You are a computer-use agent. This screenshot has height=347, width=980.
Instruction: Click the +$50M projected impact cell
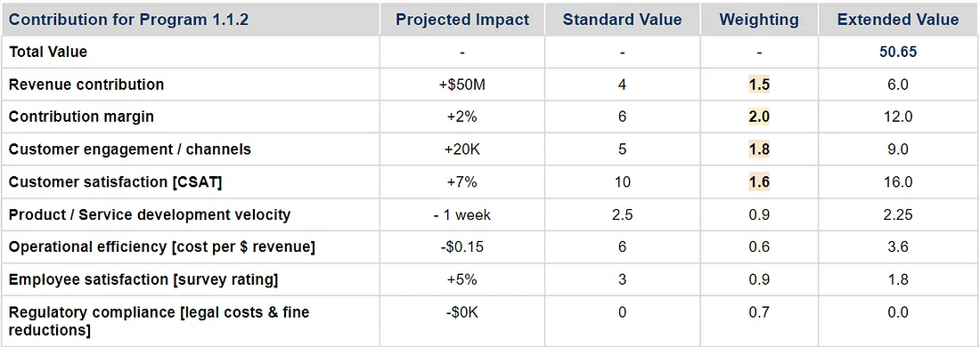(x=461, y=85)
